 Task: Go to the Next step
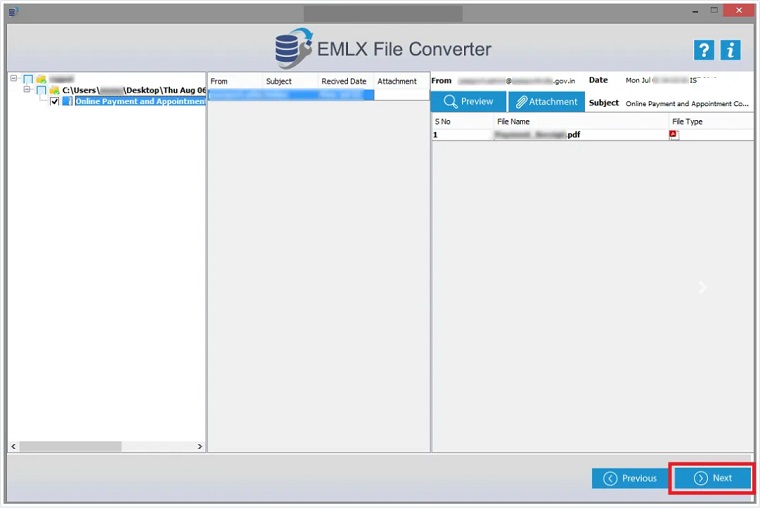712,478
